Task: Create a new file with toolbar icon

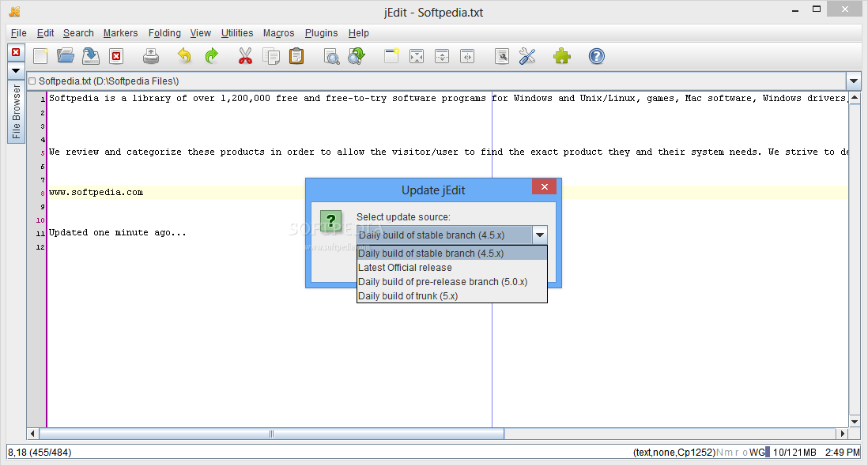Action: point(40,56)
